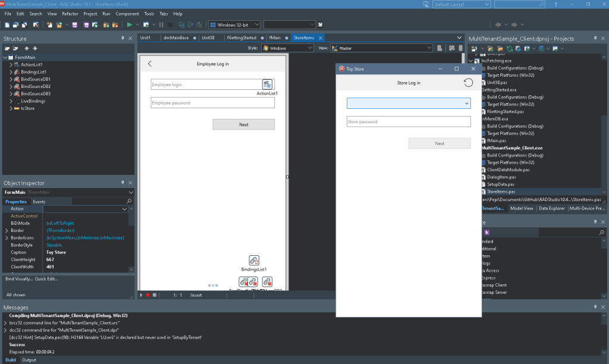This screenshot has width=609, height=364.
Task: Expand the BorderIcons property in Object Inspector
Action: pyautogui.click(x=7, y=238)
